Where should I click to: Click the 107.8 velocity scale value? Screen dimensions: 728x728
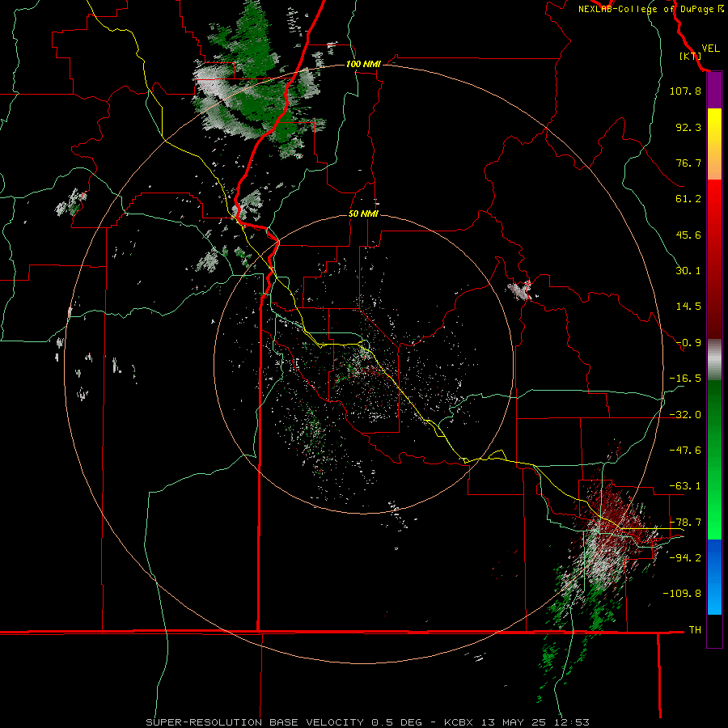(685, 91)
